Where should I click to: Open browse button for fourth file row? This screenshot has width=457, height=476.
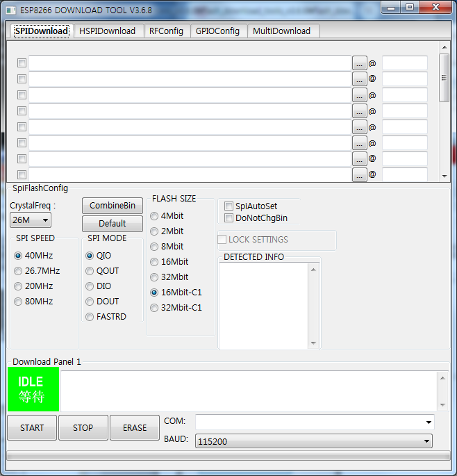point(360,111)
